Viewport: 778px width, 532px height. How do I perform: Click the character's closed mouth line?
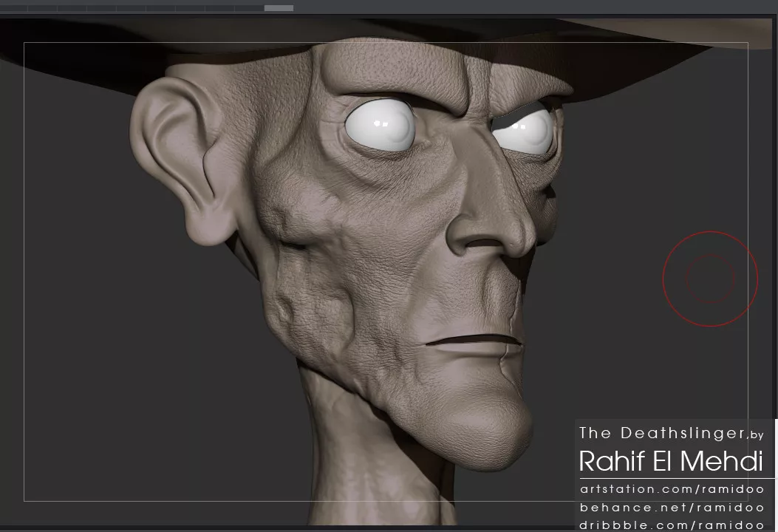point(473,341)
